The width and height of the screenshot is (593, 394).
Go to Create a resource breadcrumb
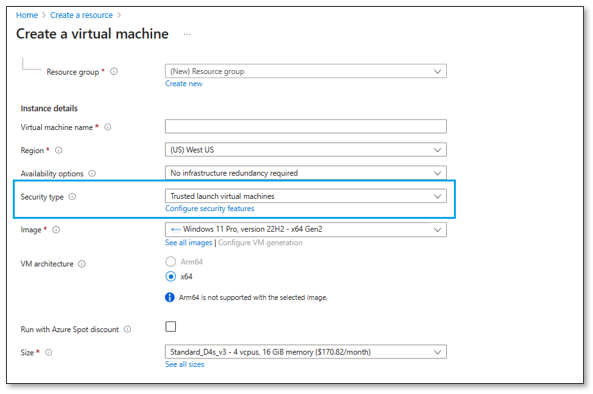81,15
